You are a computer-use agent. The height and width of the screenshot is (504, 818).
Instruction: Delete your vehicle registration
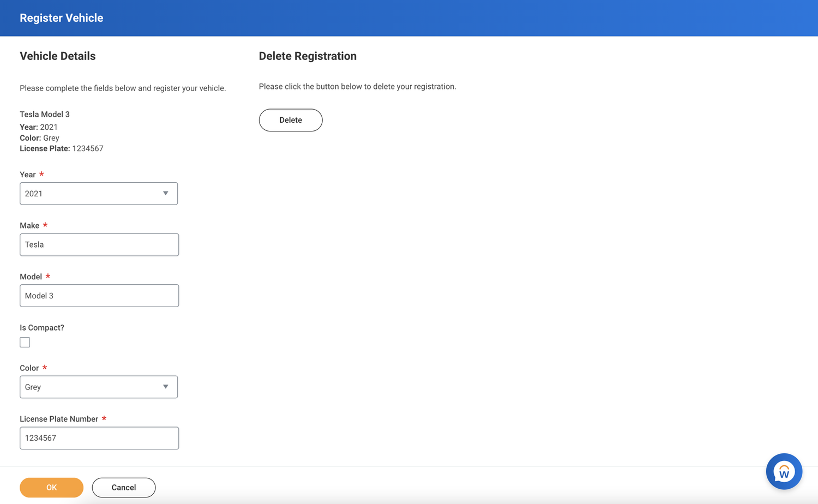tap(290, 120)
